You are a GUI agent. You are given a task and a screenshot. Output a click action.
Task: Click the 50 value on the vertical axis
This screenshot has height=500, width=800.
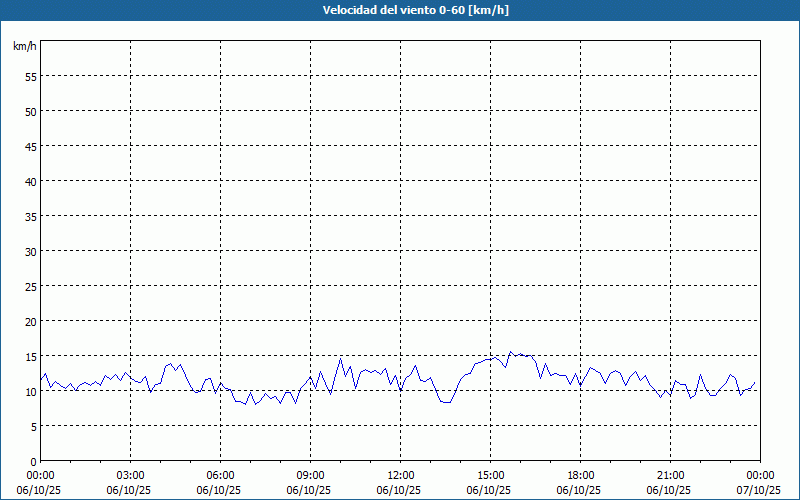tap(30, 111)
